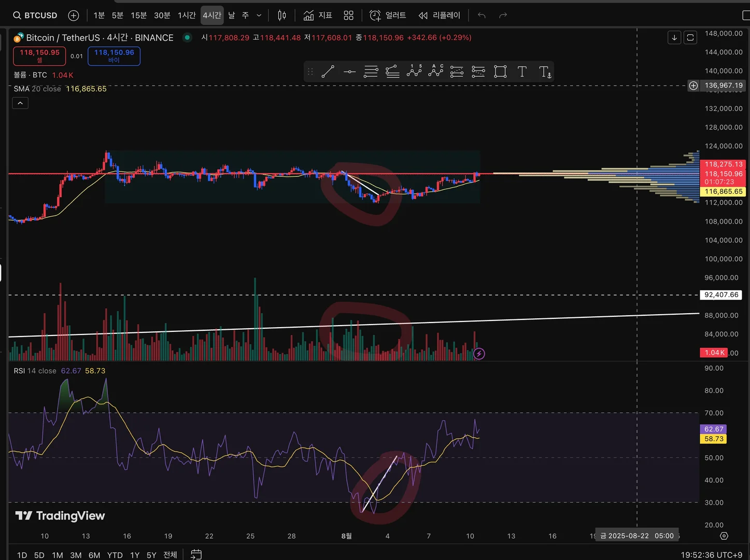
Task: Switch to the 15분 timeframe
Action: 139,16
